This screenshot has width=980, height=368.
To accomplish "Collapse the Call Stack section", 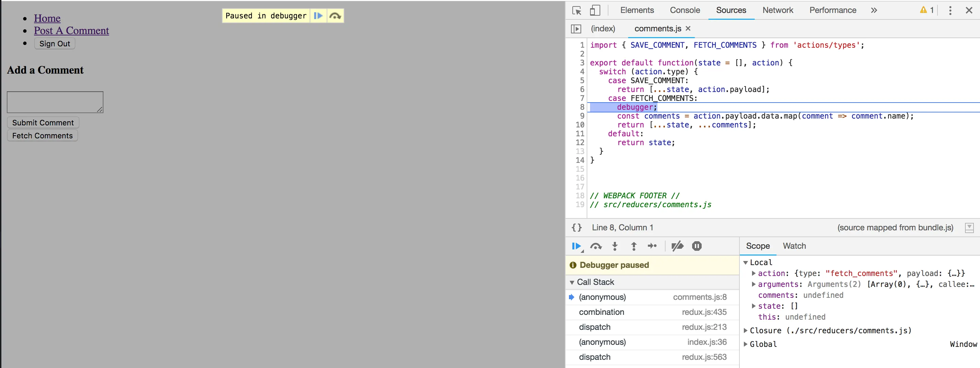I will (x=572, y=282).
